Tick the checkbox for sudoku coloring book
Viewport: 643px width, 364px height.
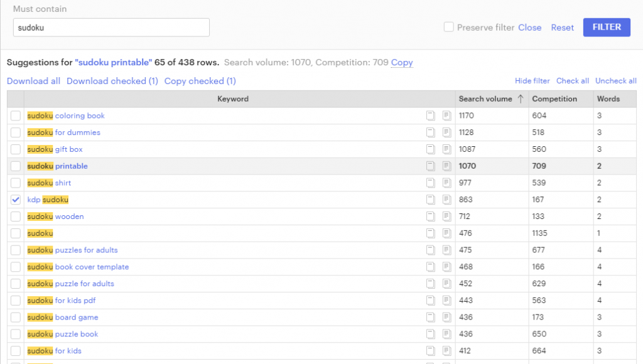point(16,115)
